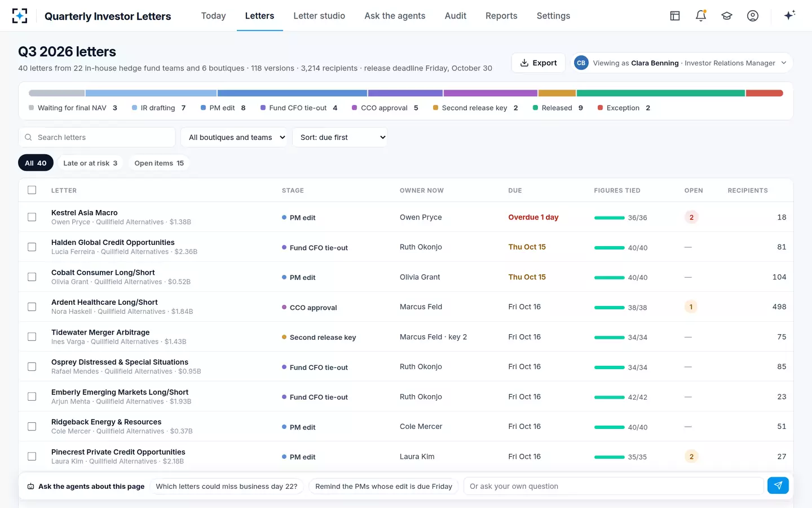Open the All boutiques and teams dropdown

point(234,137)
